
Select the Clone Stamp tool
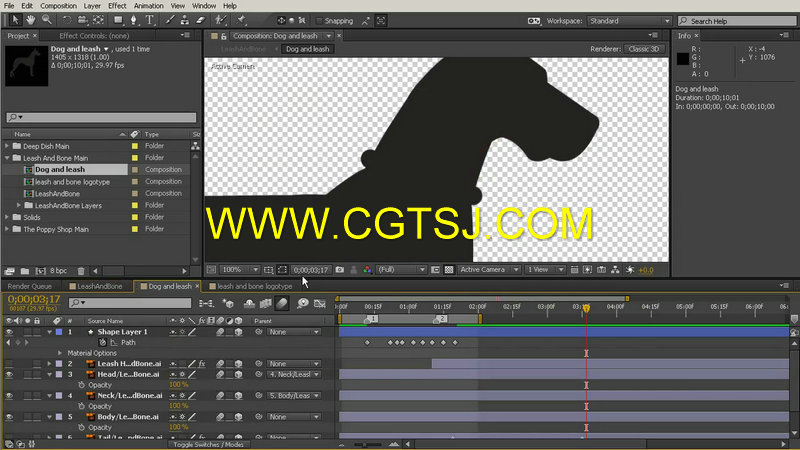click(185, 20)
